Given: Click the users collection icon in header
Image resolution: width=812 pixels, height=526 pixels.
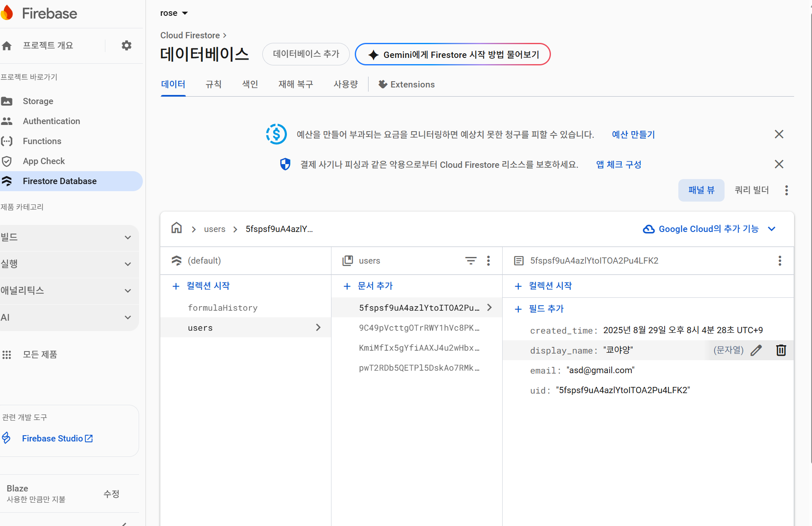Looking at the screenshot, I should click(x=348, y=261).
